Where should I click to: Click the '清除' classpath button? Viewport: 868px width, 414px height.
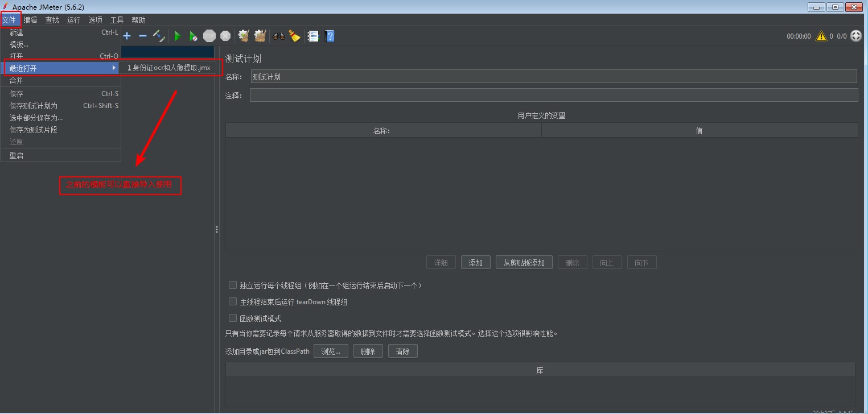[403, 351]
